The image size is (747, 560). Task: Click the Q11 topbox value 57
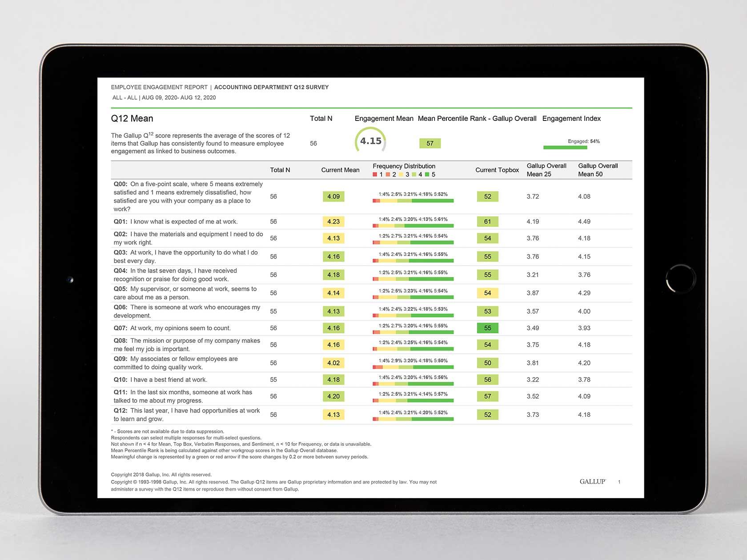(488, 396)
